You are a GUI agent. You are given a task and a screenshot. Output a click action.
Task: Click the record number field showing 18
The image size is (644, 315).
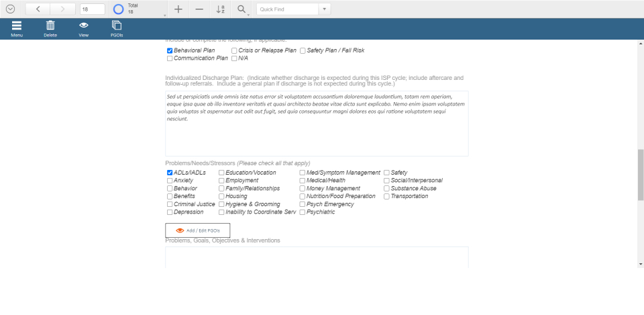pyautogui.click(x=92, y=9)
